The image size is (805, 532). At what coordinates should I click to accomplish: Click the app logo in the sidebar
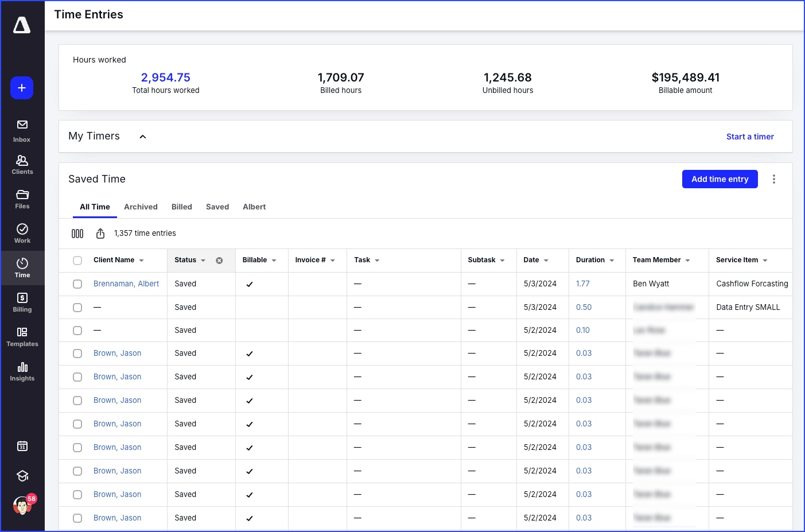[22, 25]
